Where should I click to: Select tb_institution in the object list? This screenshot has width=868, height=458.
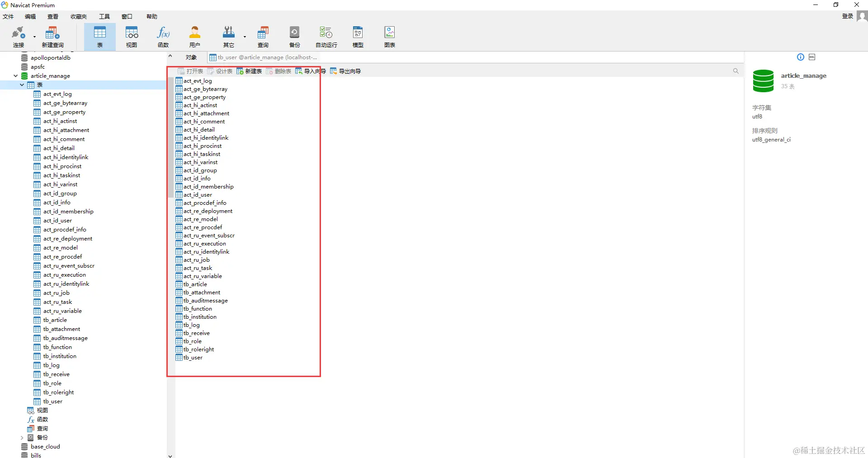200,317
